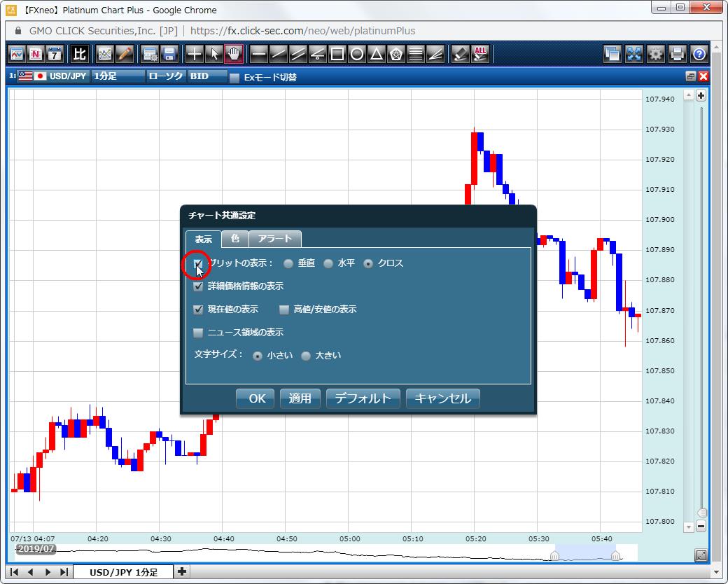
Task: Switch to the アラート tab
Action: click(274, 239)
